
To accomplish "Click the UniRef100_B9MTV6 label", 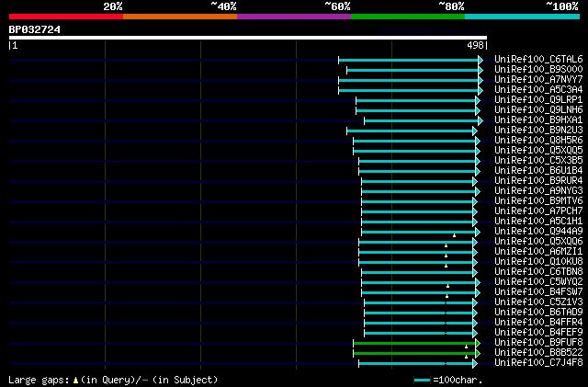I will click(x=538, y=201).
